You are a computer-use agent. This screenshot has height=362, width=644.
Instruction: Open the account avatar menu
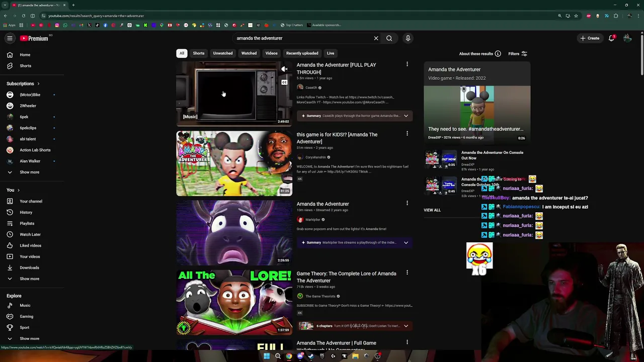point(627,38)
